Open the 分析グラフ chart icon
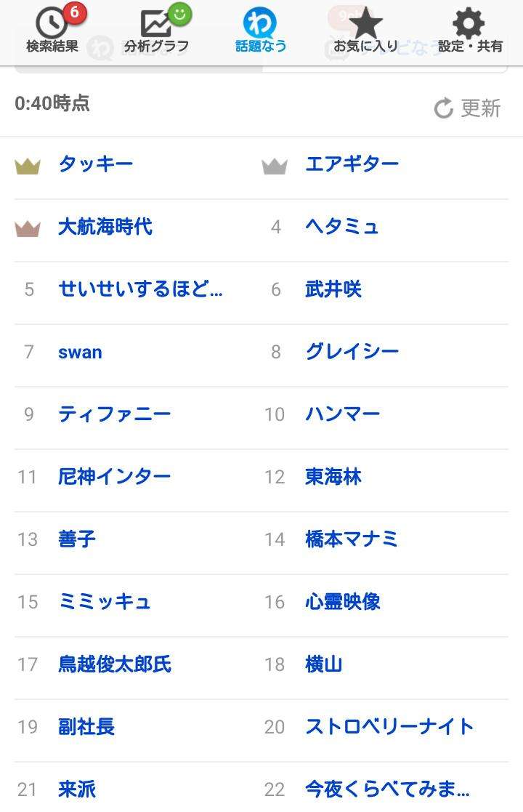This screenshot has width=523, height=812. coord(155,23)
